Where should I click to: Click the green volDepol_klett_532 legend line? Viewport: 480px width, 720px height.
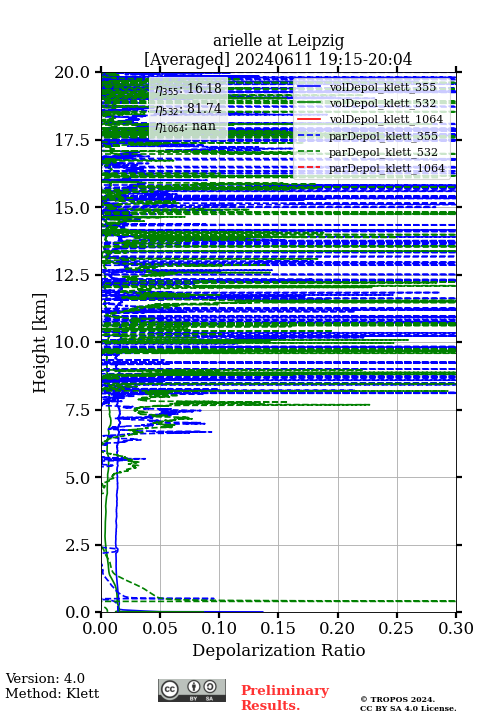[309, 103]
